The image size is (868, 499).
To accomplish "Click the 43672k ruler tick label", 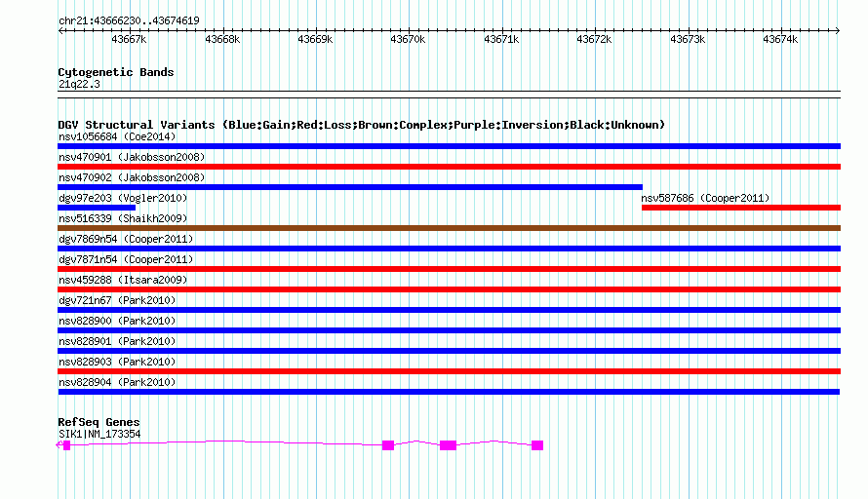I will (x=594, y=39).
